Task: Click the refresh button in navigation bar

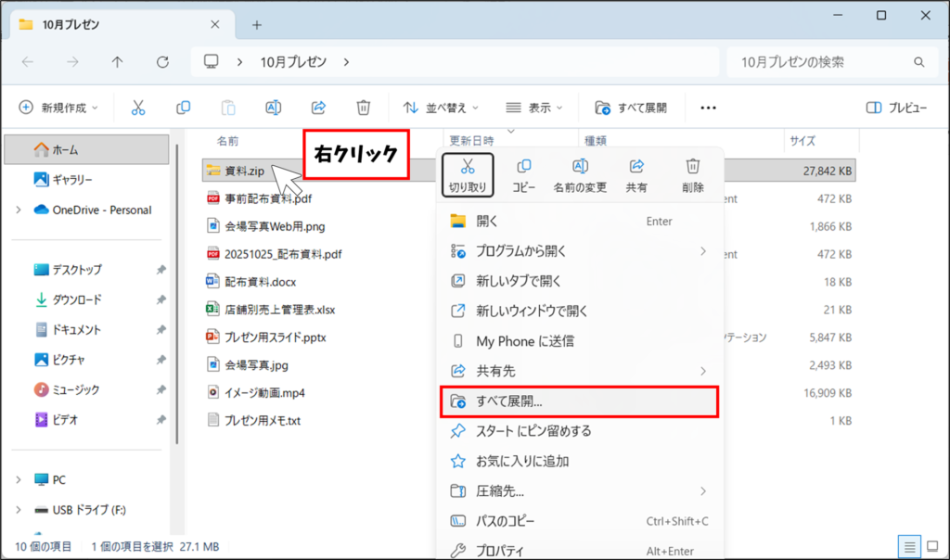Action: point(163,62)
